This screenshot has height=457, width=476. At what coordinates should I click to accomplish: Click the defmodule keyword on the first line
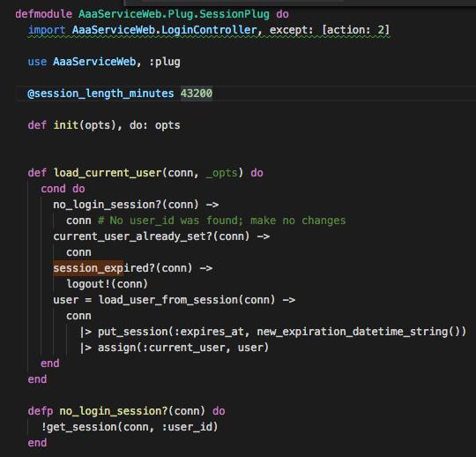coord(44,14)
